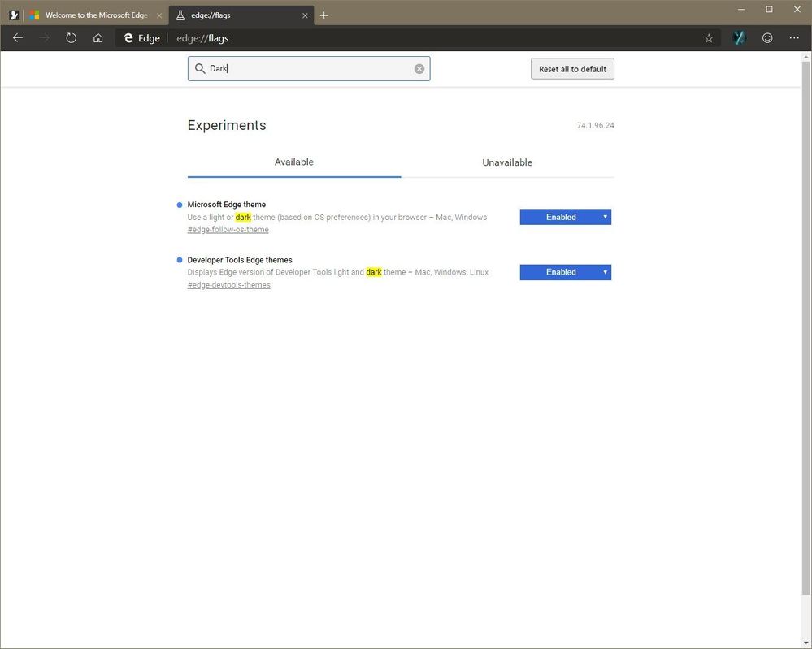Minimize the Edge window

(741, 9)
